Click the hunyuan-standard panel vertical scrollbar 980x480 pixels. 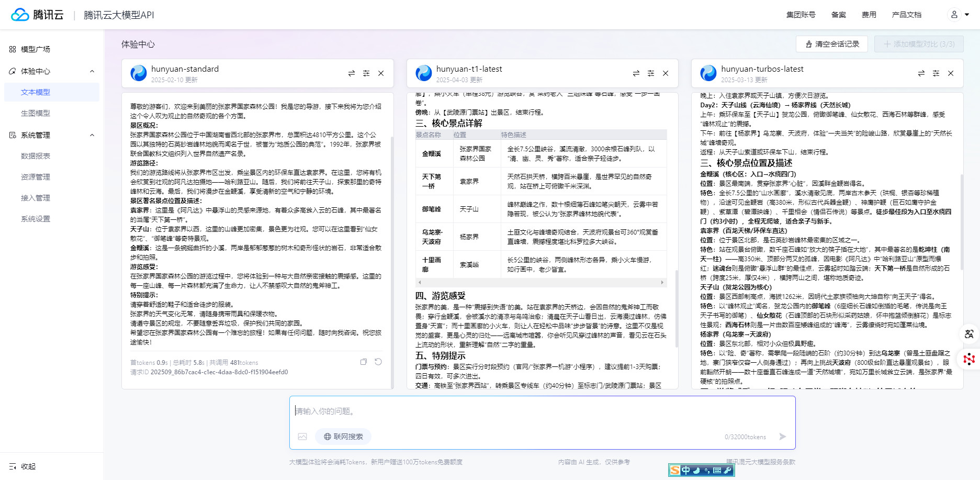click(x=392, y=262)
